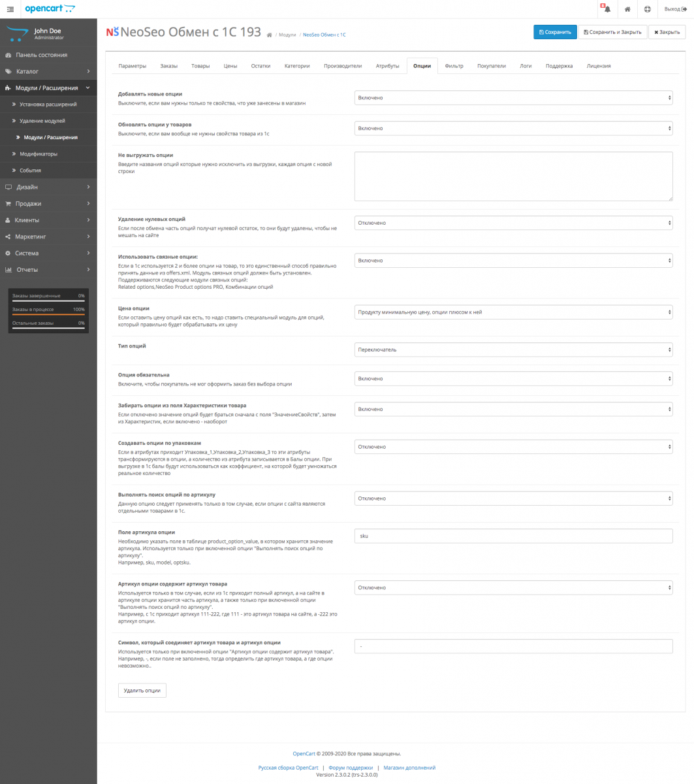Open Артикул опции содержит артикул товара dropdown
694x784 pixels.
coord(513,587)
